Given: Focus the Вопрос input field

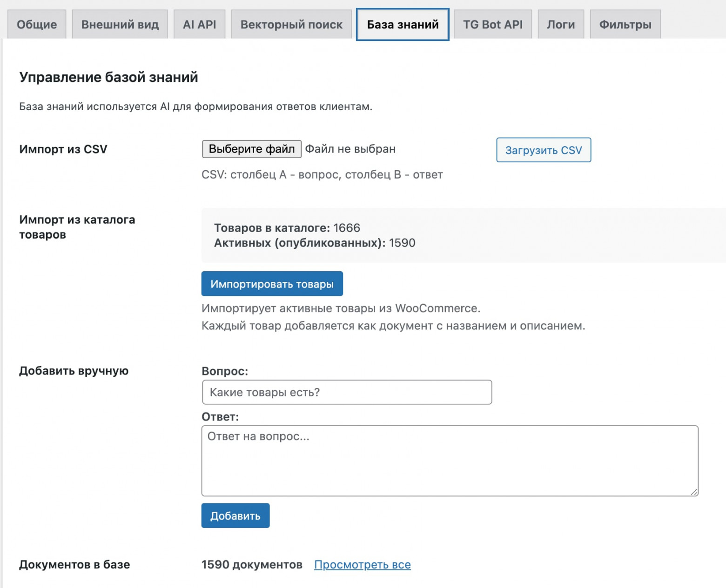Looking at the screenshot, I should [x=346, y=392].
